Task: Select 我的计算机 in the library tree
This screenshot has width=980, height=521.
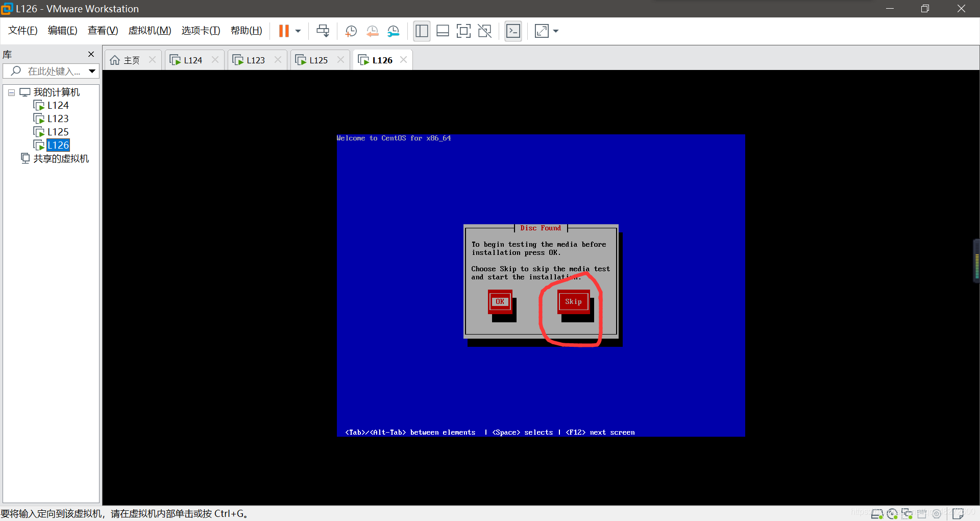Action: [x=57, y=92]
